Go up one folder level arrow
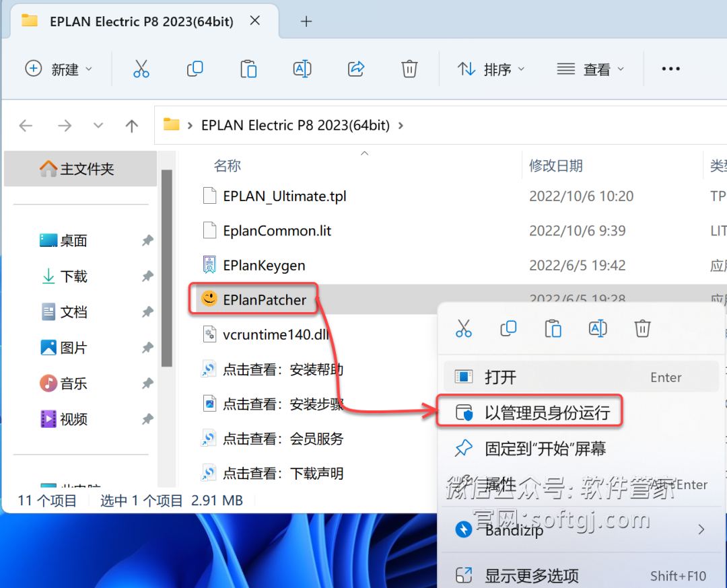Image resolution: width=727 pixels, height=588 pixels. 132,126
